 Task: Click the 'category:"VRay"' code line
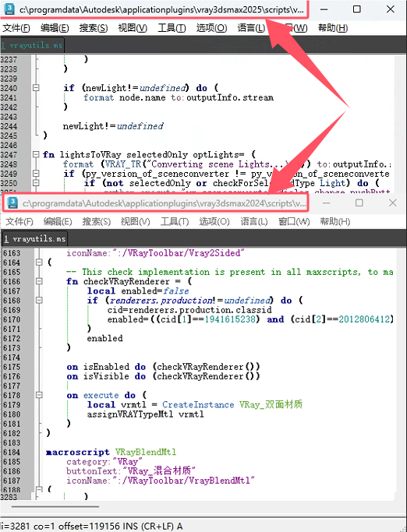(104, 462)
